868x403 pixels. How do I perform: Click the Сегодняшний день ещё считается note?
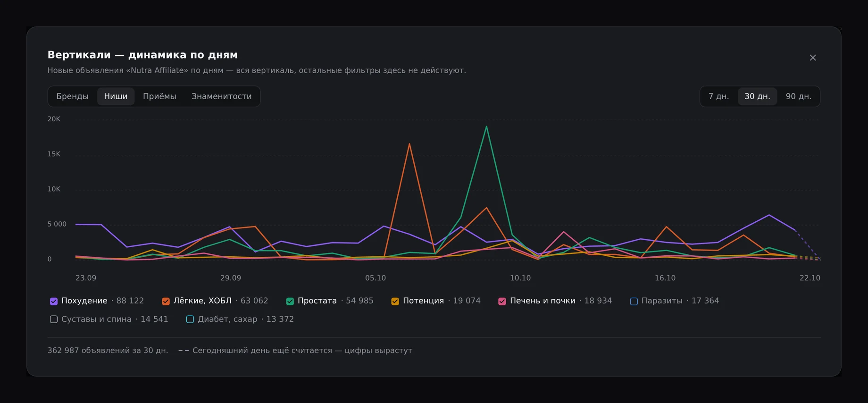coord(302,351)
